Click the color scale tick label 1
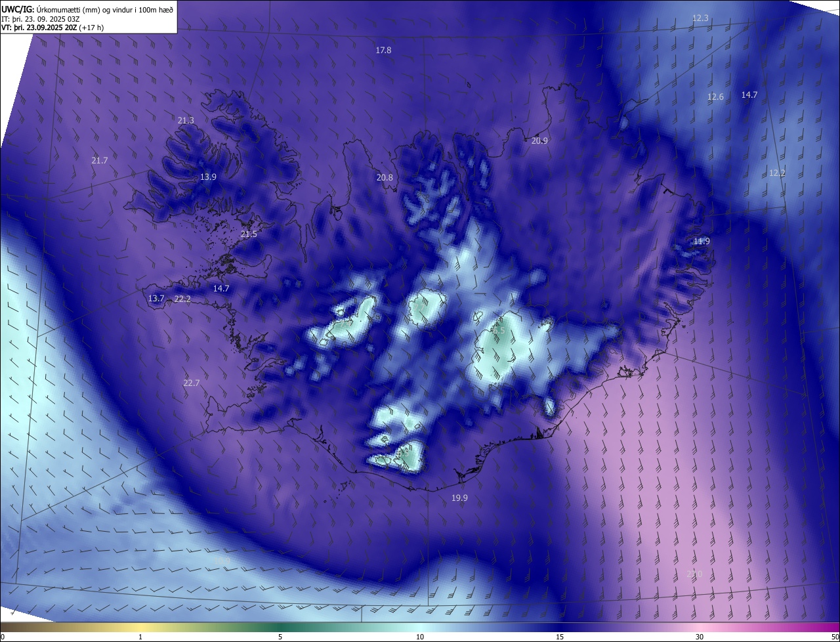 pos(140,637)
